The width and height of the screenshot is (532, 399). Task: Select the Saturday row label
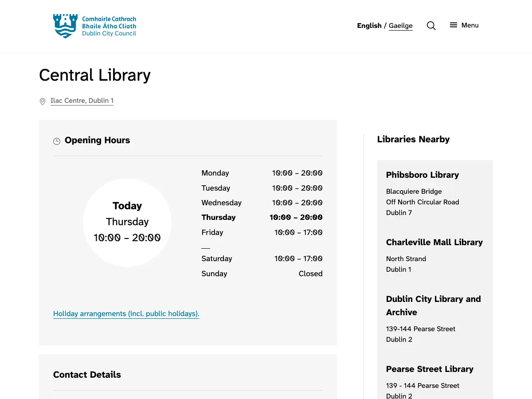tap(217, 258)
